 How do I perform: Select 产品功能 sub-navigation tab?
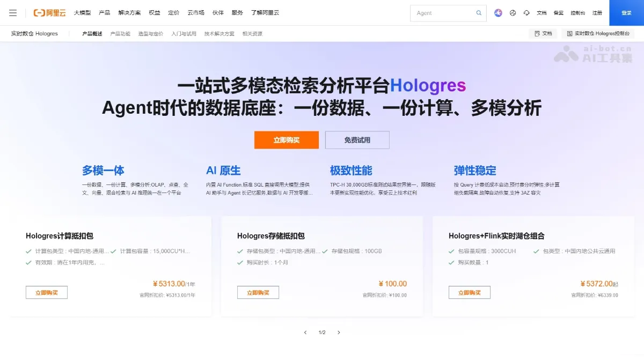[x=120, y=34]
